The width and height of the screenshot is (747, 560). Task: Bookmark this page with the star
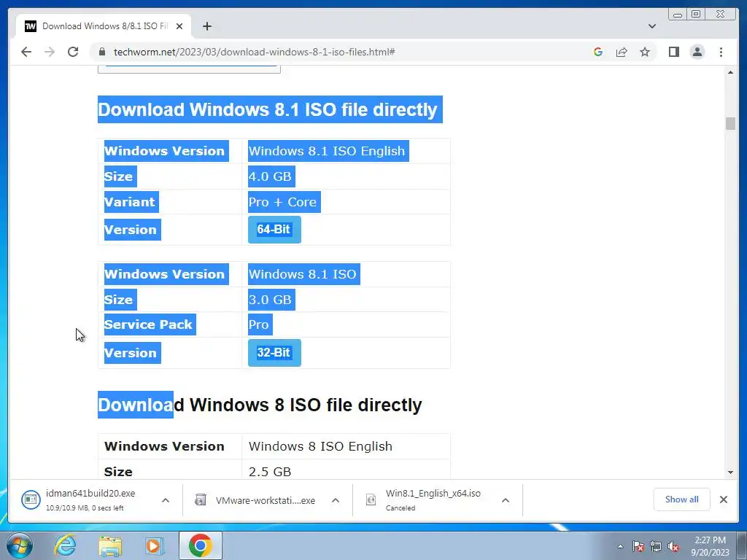coord(645,52)
